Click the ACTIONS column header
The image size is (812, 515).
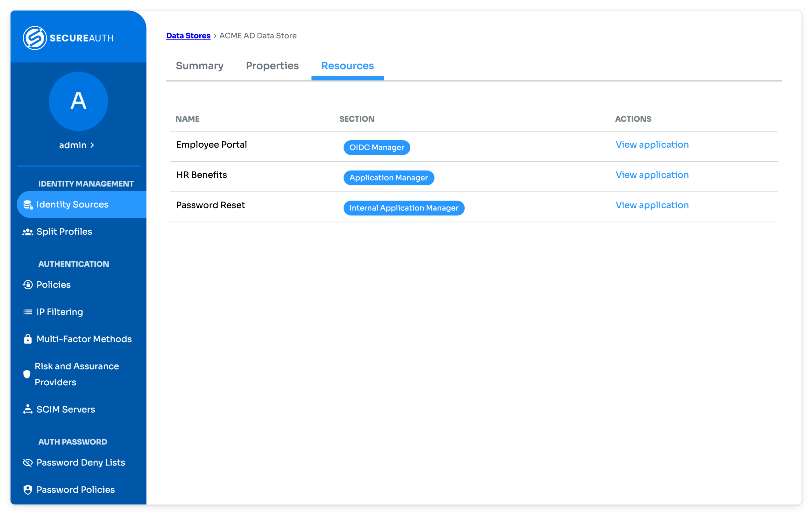point(633,119)
